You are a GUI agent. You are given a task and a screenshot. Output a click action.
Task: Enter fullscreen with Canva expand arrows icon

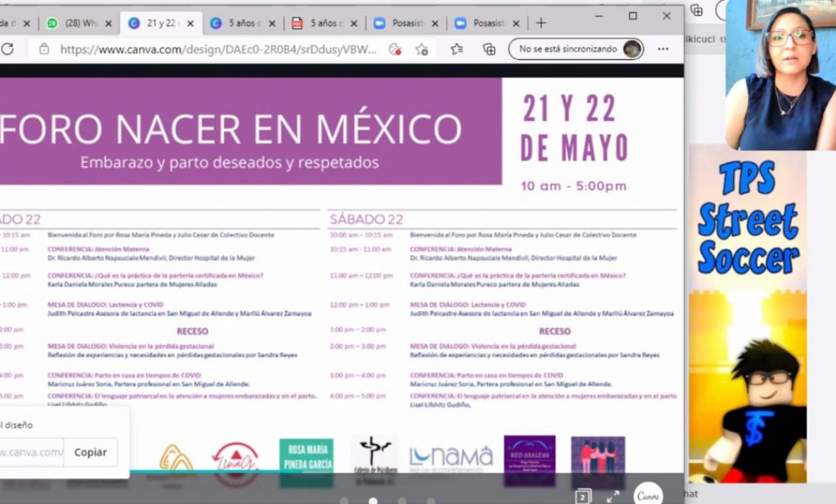tap(613, 497)
